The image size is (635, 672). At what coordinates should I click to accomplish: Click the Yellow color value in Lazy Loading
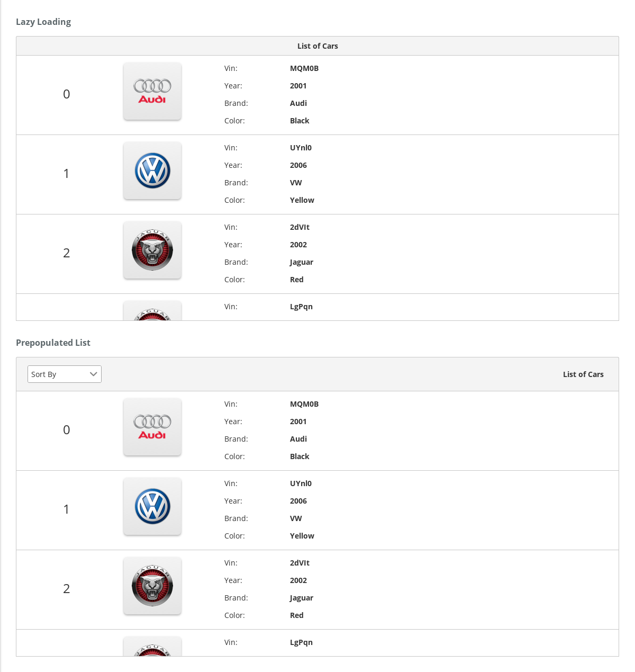tap(302, 200)
